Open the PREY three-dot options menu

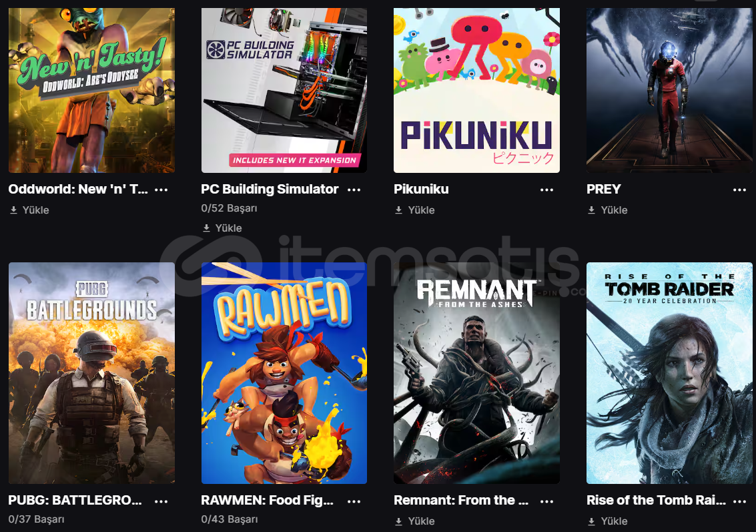click(x=739, y=190)
